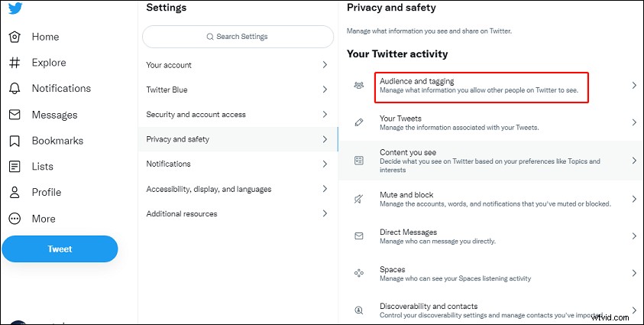Open Explore via the hashtag icon
Screen dimensions: 644x325
(15, 63)
